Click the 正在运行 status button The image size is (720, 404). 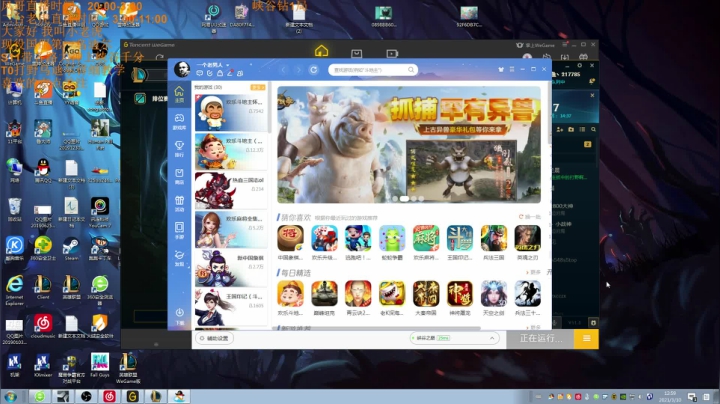pos(540,339)
